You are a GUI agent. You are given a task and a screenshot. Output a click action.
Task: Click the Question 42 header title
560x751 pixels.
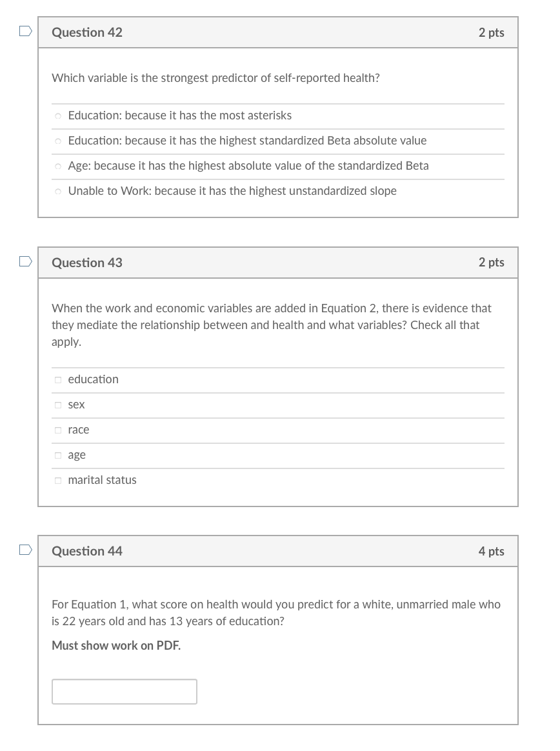coord(86,32)
